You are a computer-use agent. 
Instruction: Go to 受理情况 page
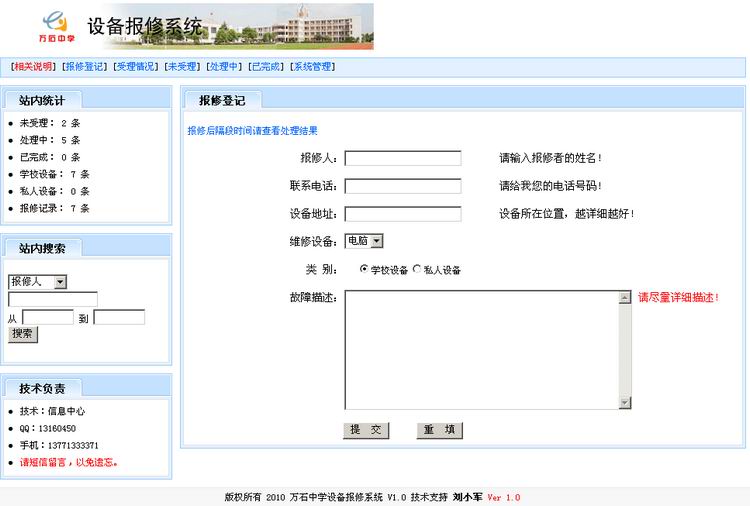[x=136, y=67]
